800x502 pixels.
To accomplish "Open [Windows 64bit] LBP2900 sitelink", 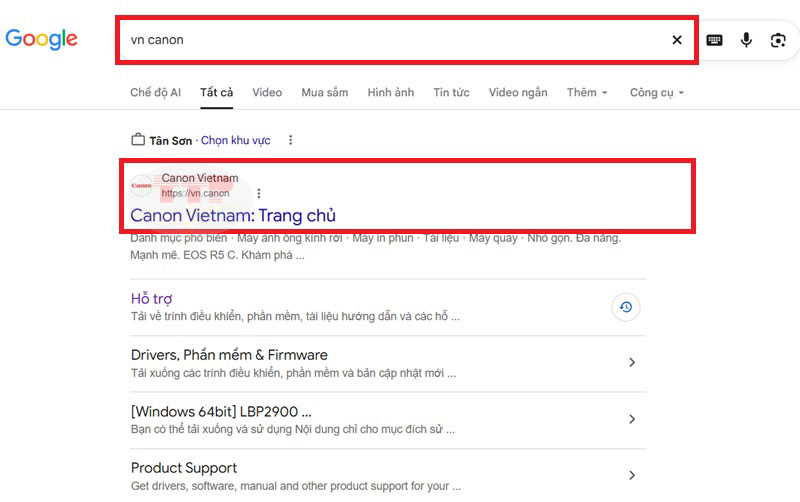I will [221, 411].
